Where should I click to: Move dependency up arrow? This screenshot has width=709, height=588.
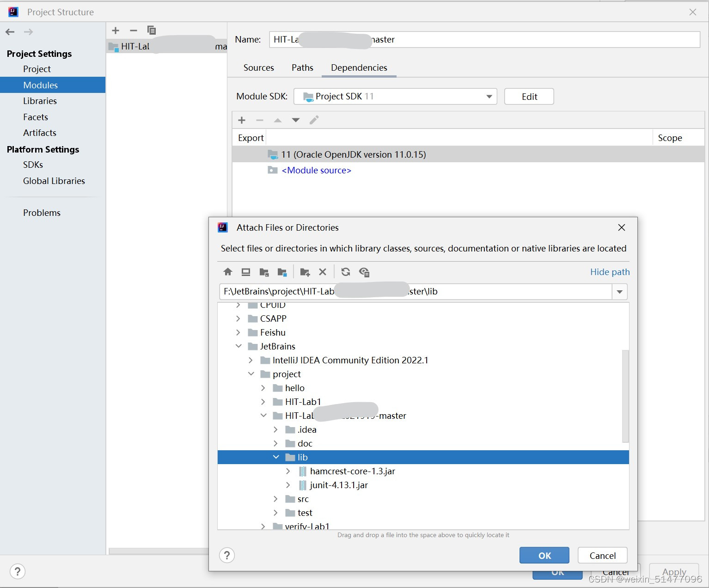[x=278, y=120]
